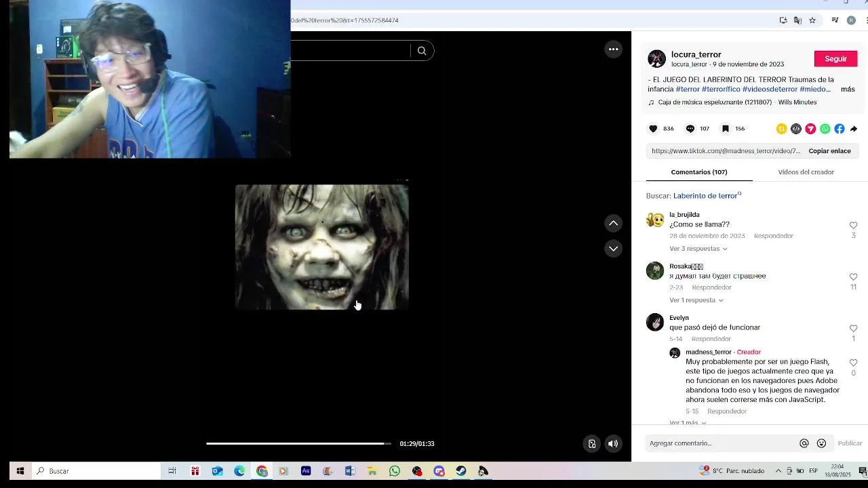Click Copiar enlace button
The width and height of the screenshot is (868, 488).
coord(829,151)
